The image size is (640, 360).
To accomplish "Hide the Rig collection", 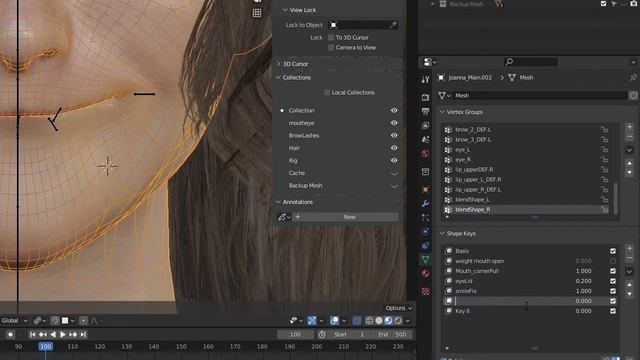I will [x=394, y=160].
